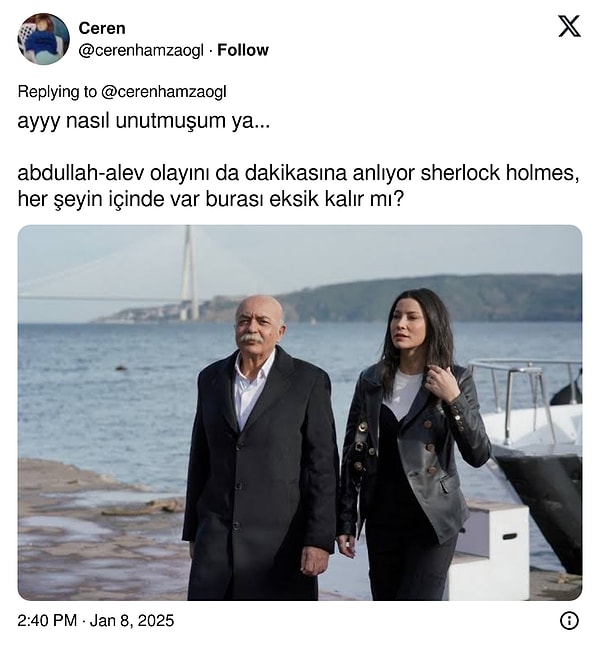Click the man in the photo
This screenshot has width=600, height=651.
(260, 448)
